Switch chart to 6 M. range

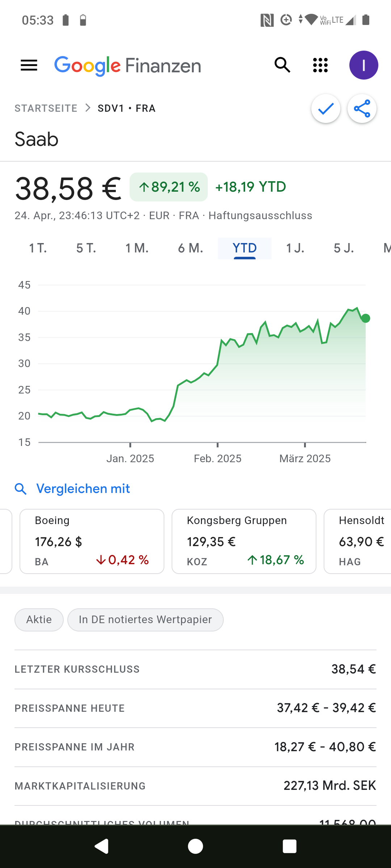(190, 248)
